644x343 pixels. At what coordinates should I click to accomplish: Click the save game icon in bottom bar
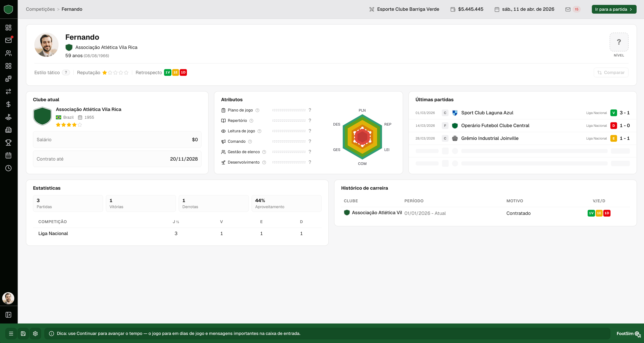23,334
